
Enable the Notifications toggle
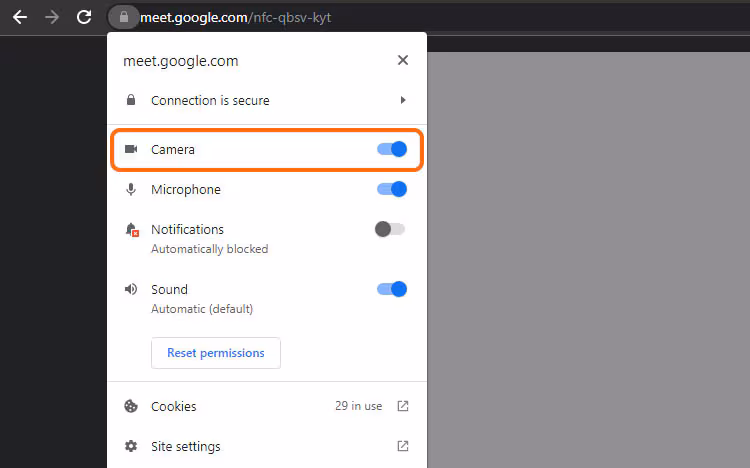pos(389,229)
